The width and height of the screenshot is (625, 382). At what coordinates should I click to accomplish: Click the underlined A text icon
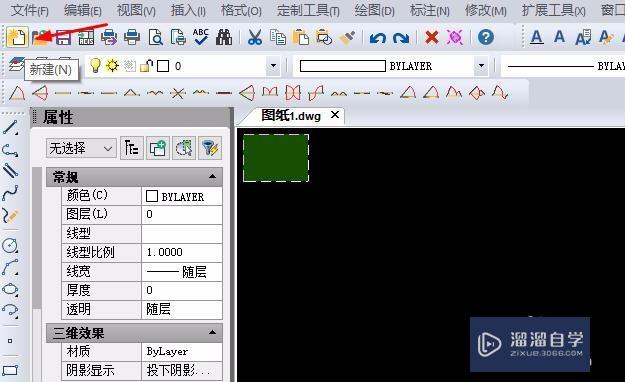click(x=537, y=37)
